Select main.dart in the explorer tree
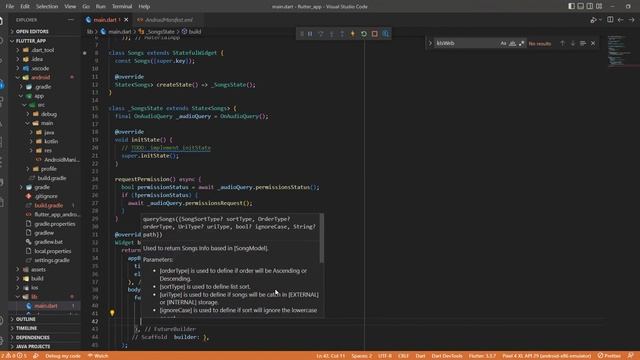Screen dimensions: 640x360 [45, 306]
